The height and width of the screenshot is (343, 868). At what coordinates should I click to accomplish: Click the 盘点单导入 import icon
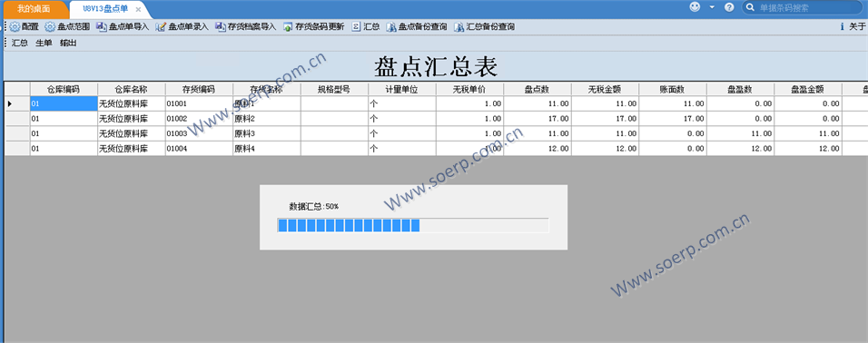tap(102, 26)
